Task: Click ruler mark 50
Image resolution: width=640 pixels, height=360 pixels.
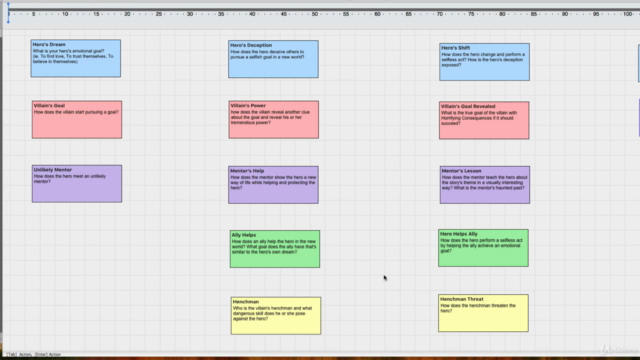Action: pyautogui.click(x=315, y=14)
